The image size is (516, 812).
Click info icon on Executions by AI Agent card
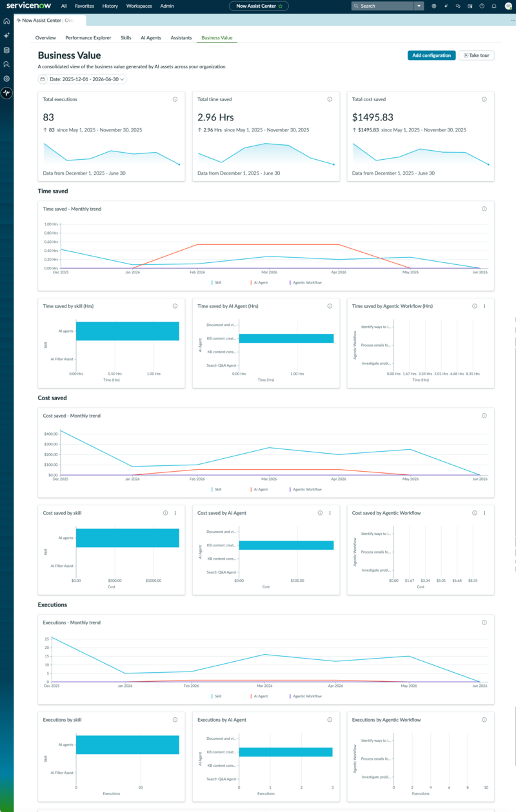tap(330, 720)
